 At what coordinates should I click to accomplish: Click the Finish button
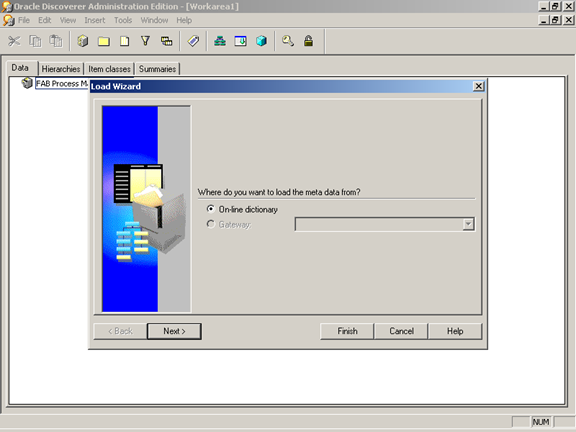pos(347,331)
